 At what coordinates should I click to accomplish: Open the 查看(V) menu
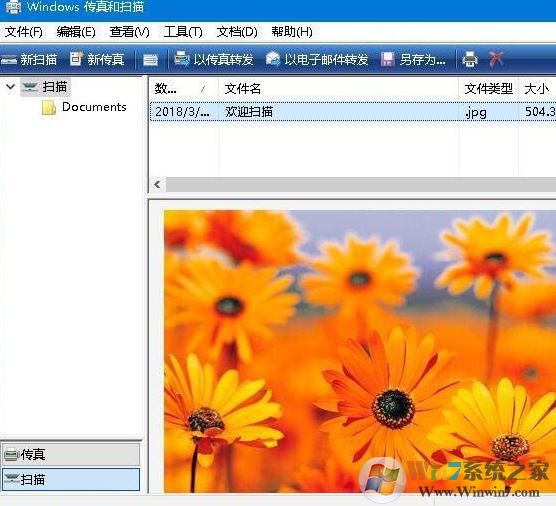pyautogui.click(x=129, y=32)
